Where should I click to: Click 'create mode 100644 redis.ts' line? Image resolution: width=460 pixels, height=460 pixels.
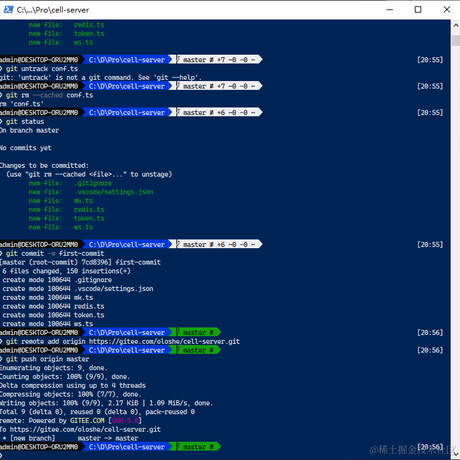pos(53,306)
